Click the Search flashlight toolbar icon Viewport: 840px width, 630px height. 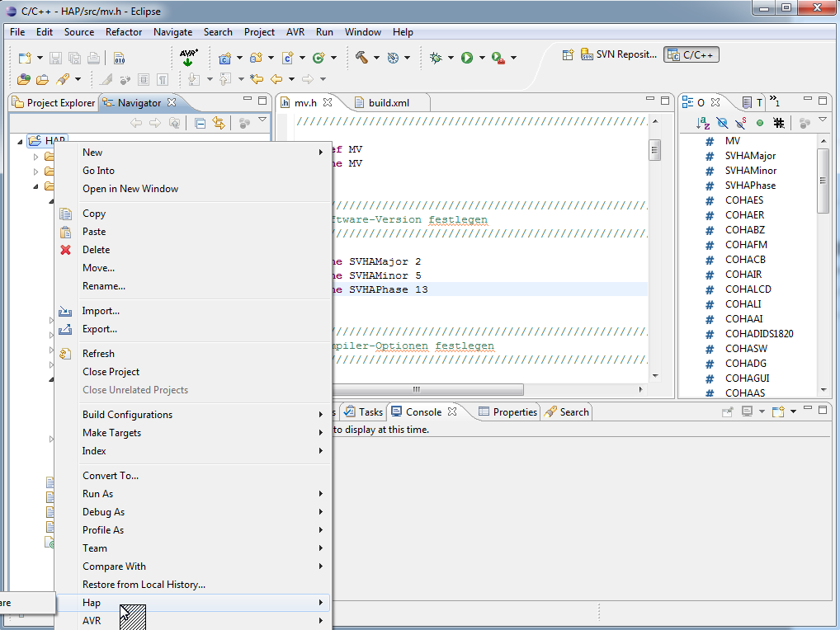pyautogui.click(x=64, y=79)
